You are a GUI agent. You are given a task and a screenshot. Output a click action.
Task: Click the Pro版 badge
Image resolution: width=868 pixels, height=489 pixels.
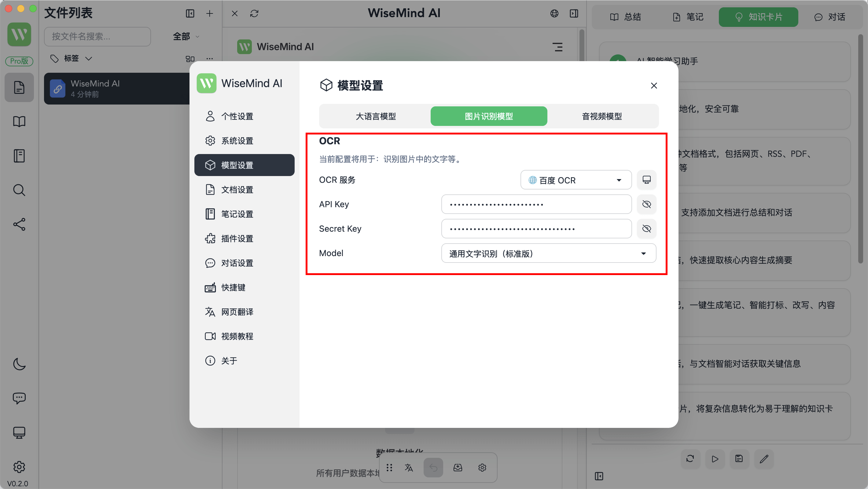click(x=19, y=61)
